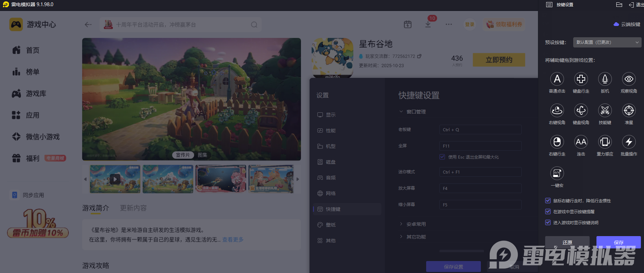Viewport: 644px width, 273px height.
Task: Click 保存设置 in the settings dialog
Action: [x=454, y=267]
